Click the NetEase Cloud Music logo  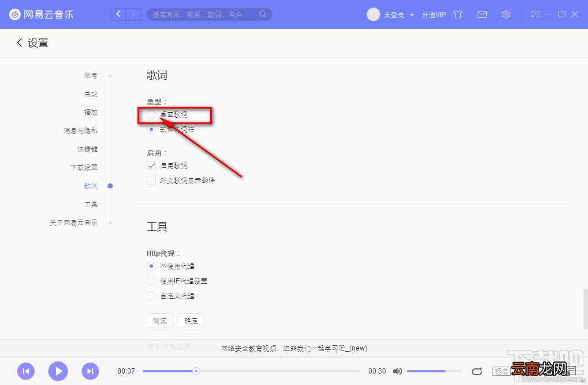41,14
